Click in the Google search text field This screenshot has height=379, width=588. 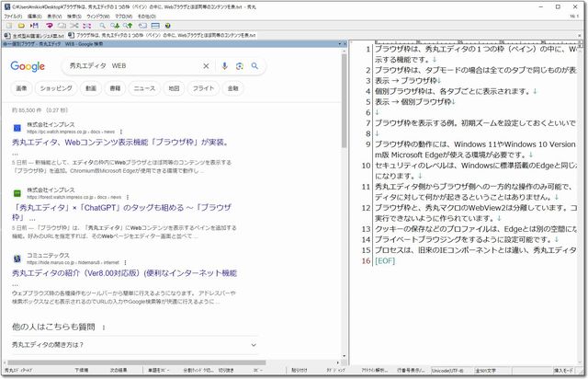pos(129,66)
